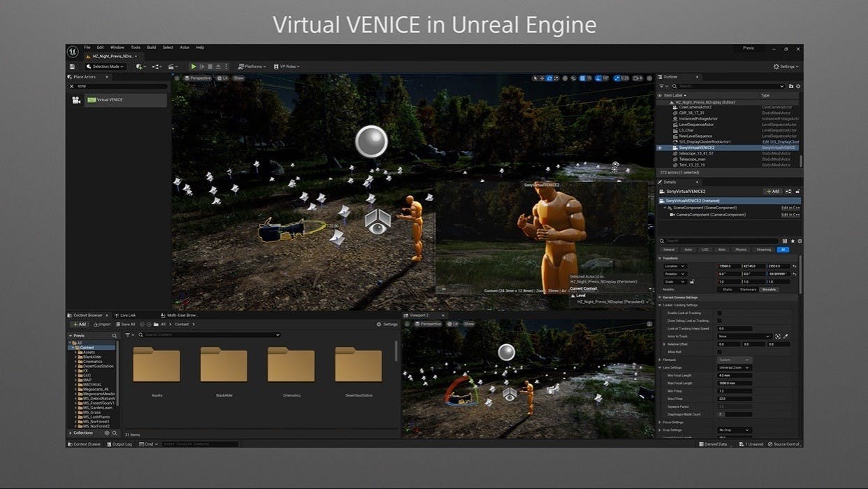This screenshot has height=489, width=868.
Task: Click the Unreal Engine logo icon
Action: (73, 52)
